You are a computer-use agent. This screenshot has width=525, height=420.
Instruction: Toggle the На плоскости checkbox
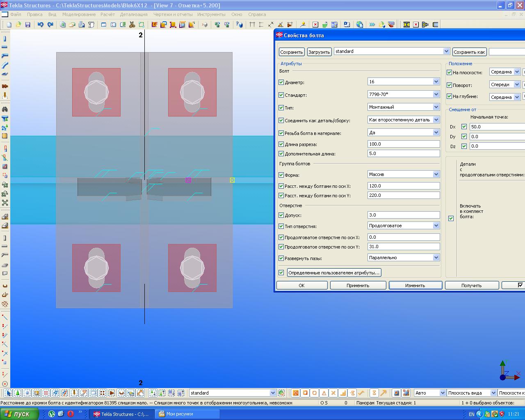tap(449, 73)
